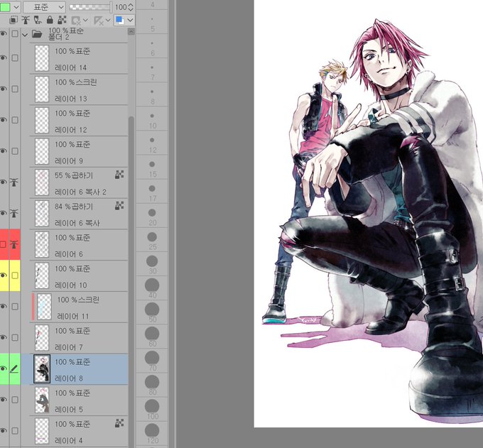Select brush size 12 preset
This screenshot has width=483, height=448.
(x=152, y=143)
